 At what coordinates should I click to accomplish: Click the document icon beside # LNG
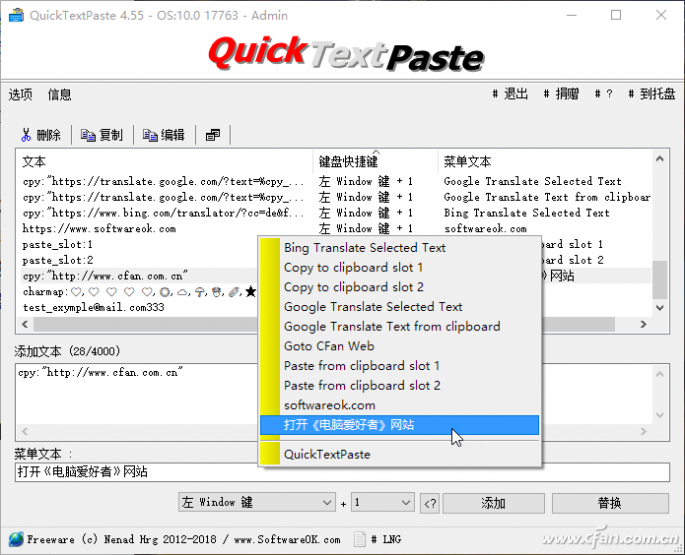pyautogui.click(x=360, y=539)
